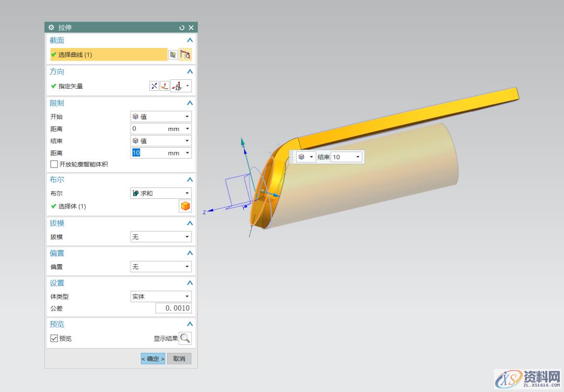Open the 拔模 draft dropdown
The height and width of the screenshot is (392, 564).
161,237
